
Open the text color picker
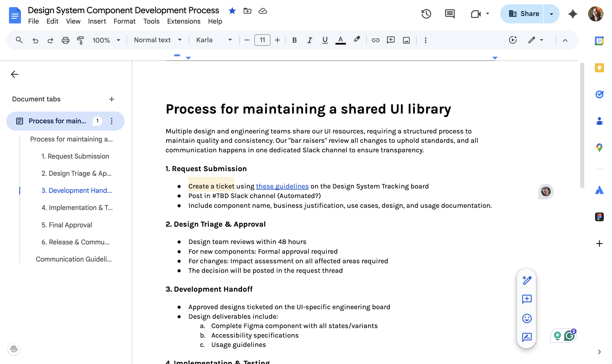(340, 40)
